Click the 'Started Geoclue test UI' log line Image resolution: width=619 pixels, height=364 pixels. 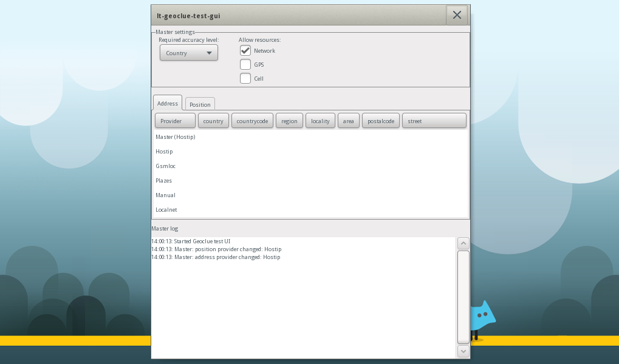(x=191, y=241)
